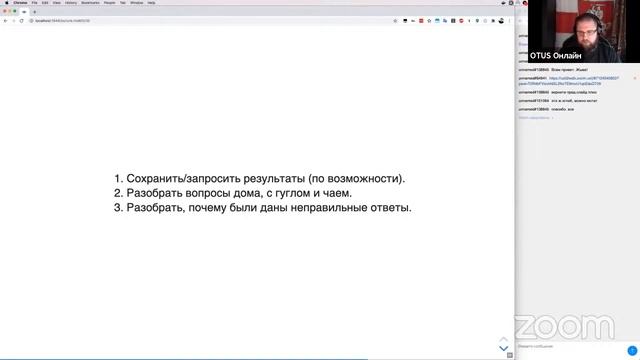
Task: Open the Edit menu
Action: tap(45, 3)
